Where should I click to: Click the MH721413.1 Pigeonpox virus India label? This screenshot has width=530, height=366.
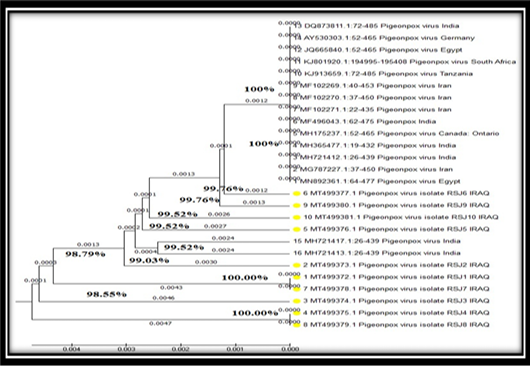pos(377,253)
